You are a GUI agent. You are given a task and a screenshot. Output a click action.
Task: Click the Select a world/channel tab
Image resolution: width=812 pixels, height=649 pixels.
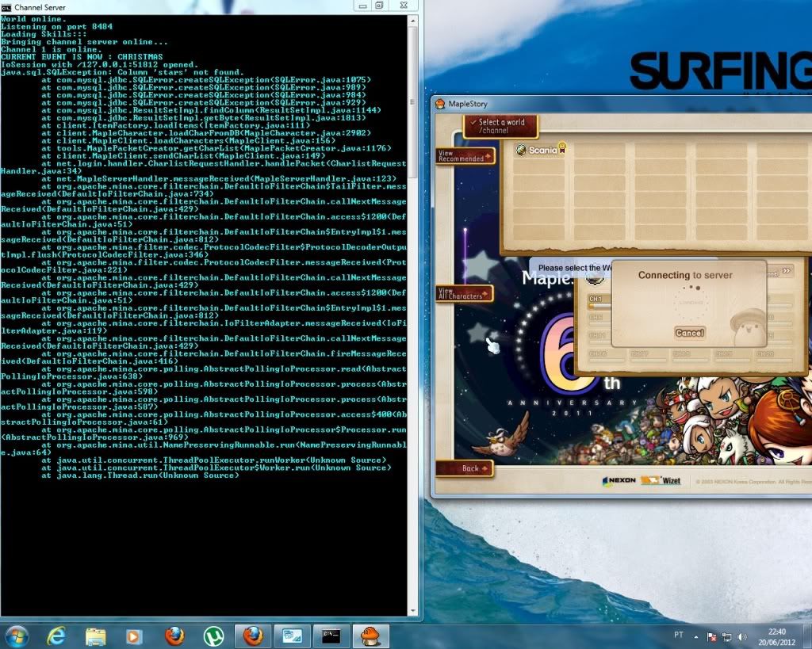pos(501,126)
